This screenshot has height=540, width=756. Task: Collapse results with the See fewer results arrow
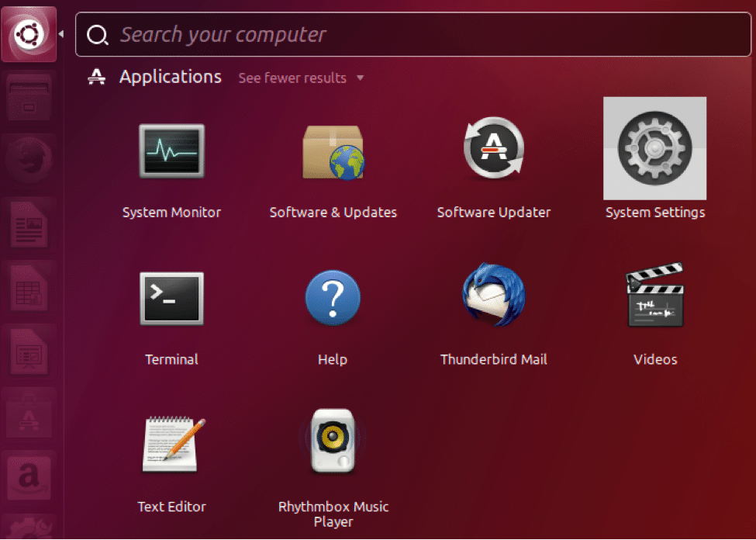coord(360,78)
